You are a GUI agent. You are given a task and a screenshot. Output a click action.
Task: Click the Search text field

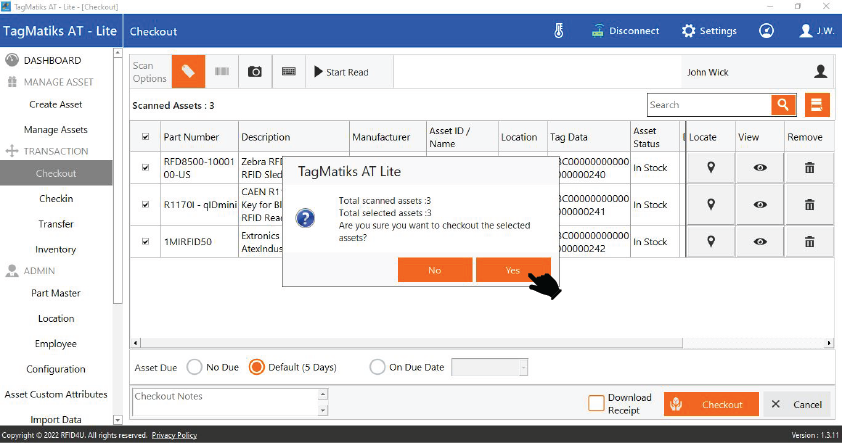click(x=707, y=105)
